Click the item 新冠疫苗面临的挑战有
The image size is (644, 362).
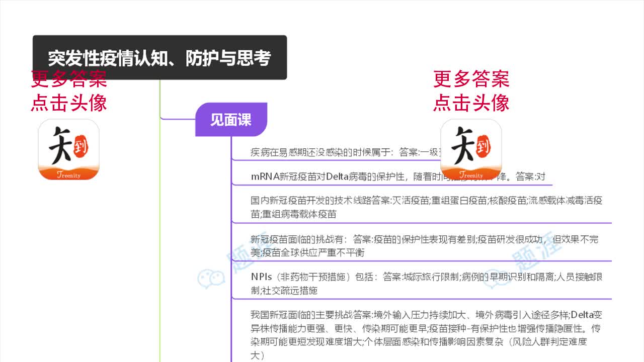(425, 246)
